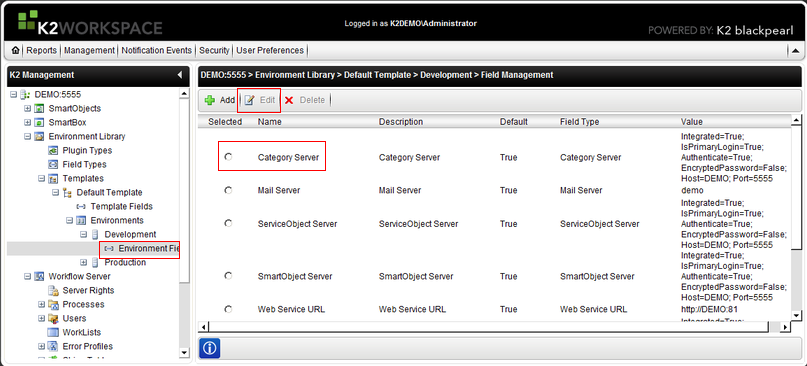Collapse the DEMO:5555 tree node
This screenshot has width=807, height=366.
[13, 95]
